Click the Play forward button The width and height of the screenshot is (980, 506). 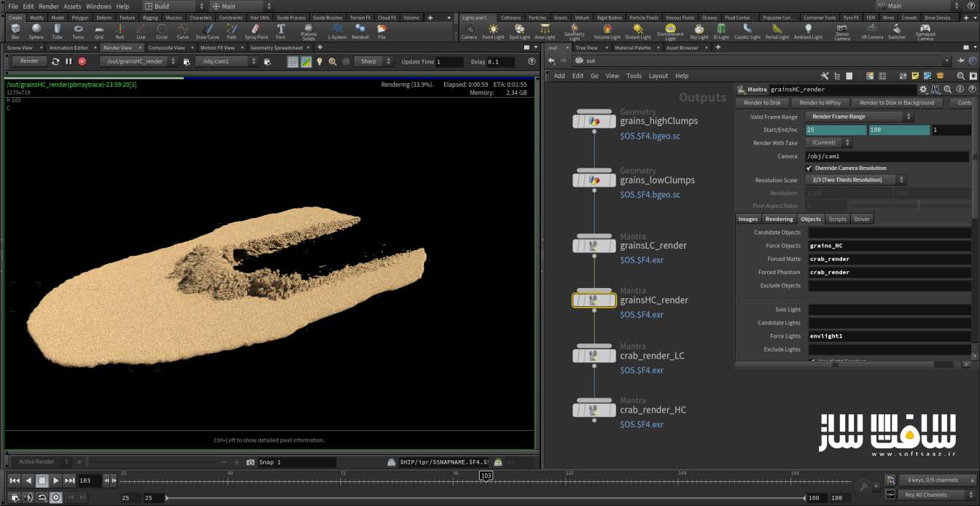pyautogui.click(x=55, y=480)
